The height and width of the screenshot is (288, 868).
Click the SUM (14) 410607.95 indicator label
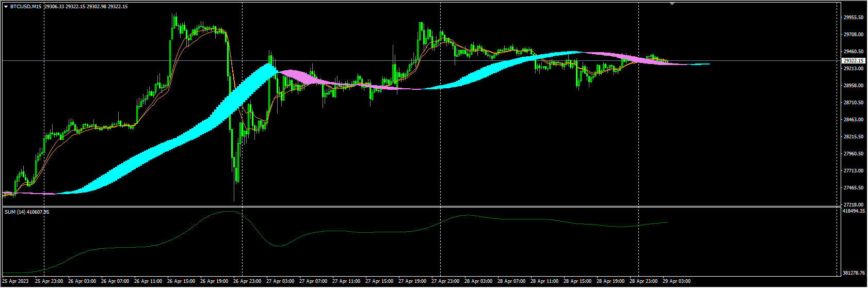click(x=27, y=212)
